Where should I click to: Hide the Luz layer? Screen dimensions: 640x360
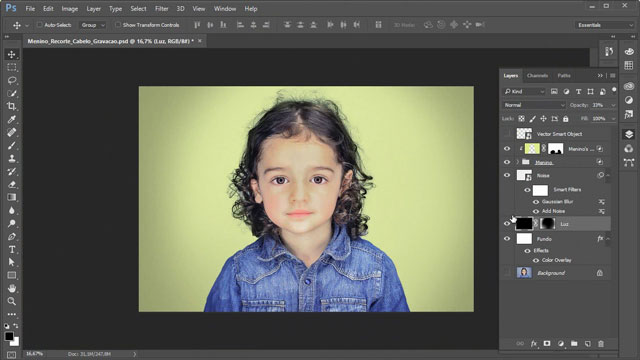507,224
